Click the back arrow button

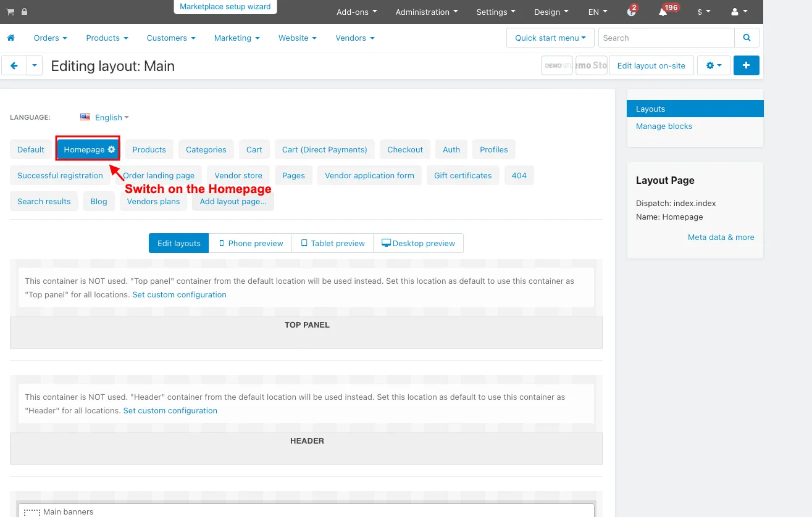click(x=14, y=65)
